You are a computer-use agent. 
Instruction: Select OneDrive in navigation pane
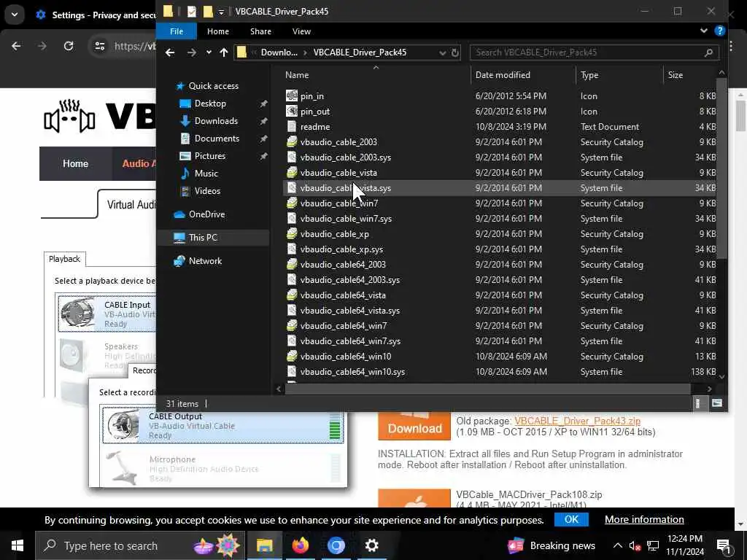206,214
